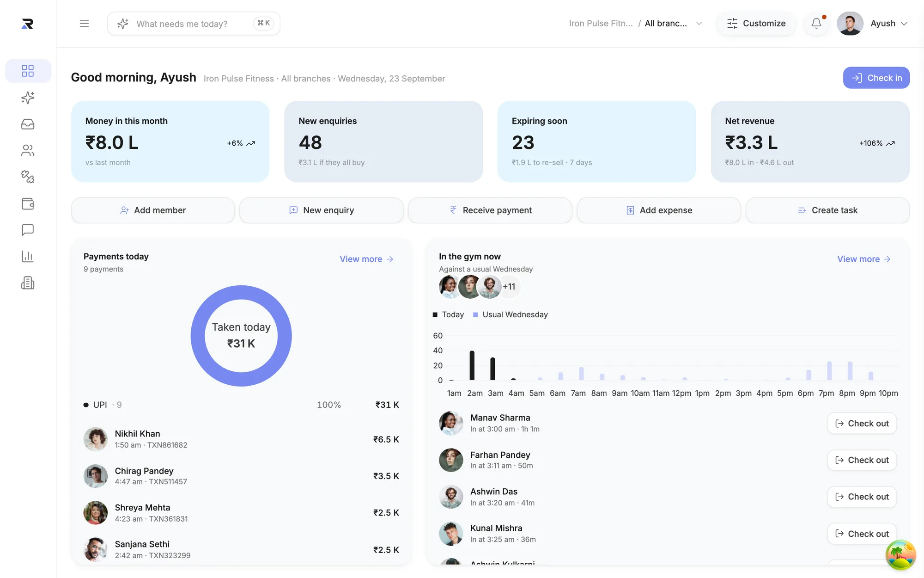Click the Customize button

click(756, 24)
